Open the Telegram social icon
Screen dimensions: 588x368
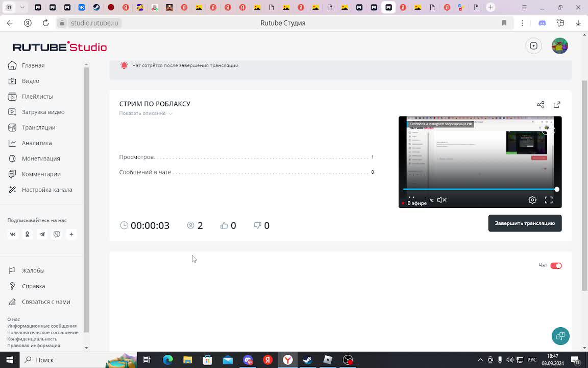[x=42, y=234]
